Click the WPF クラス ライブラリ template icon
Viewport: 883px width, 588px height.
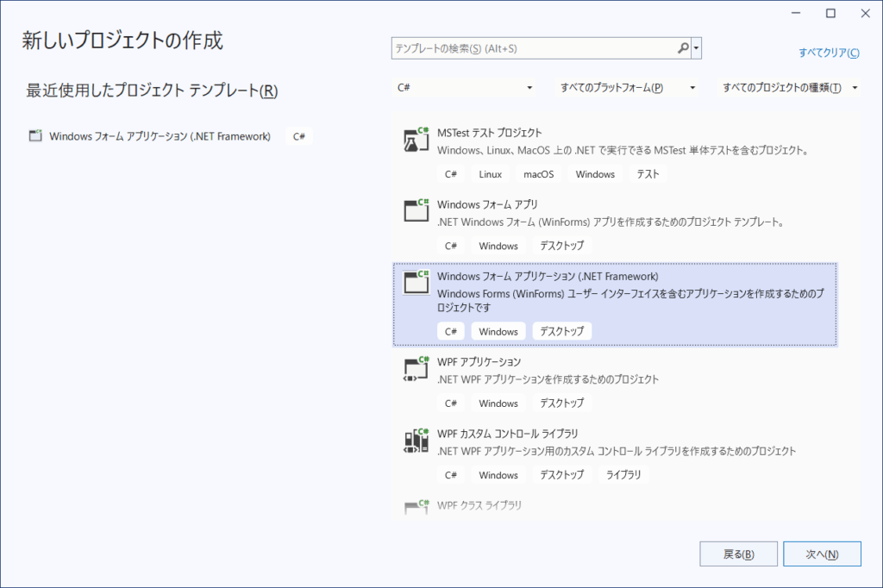[416, 506]
